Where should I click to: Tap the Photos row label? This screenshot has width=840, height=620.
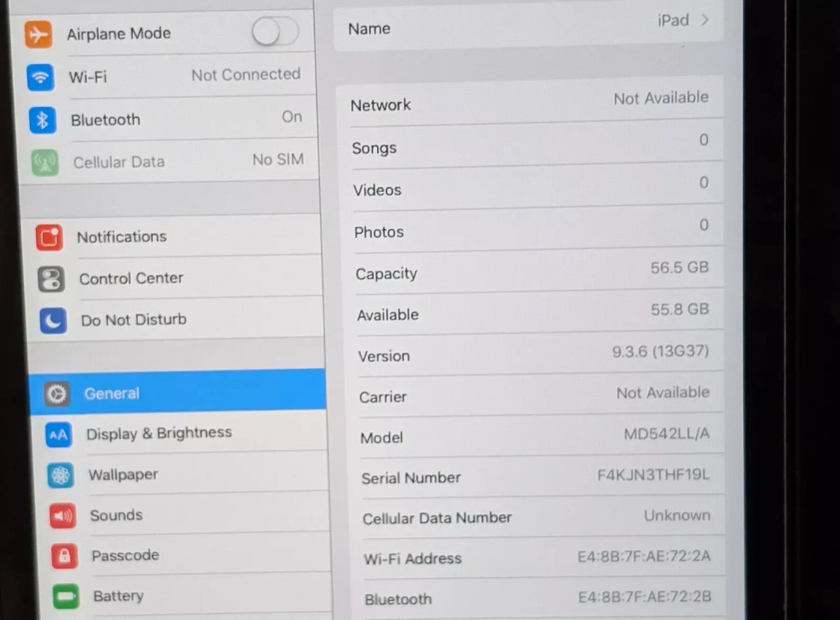pos(379,232)
